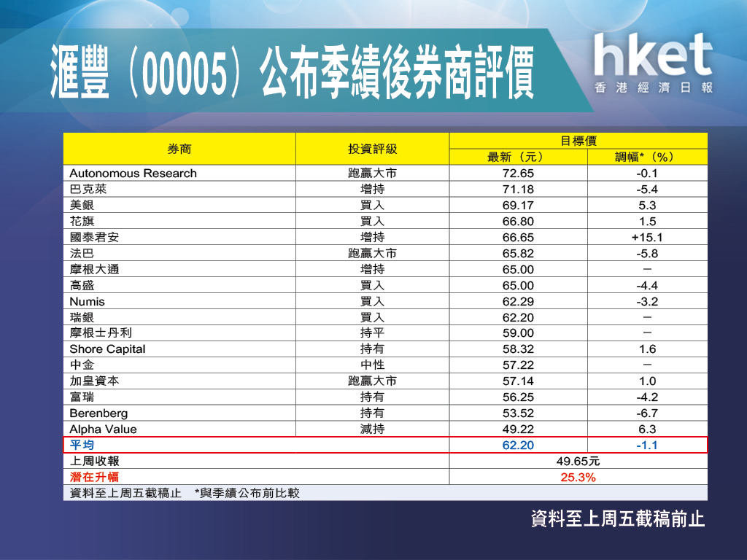747x560 pixels.
Task: Click the 65.82 target price
Action: coord(518,253)
